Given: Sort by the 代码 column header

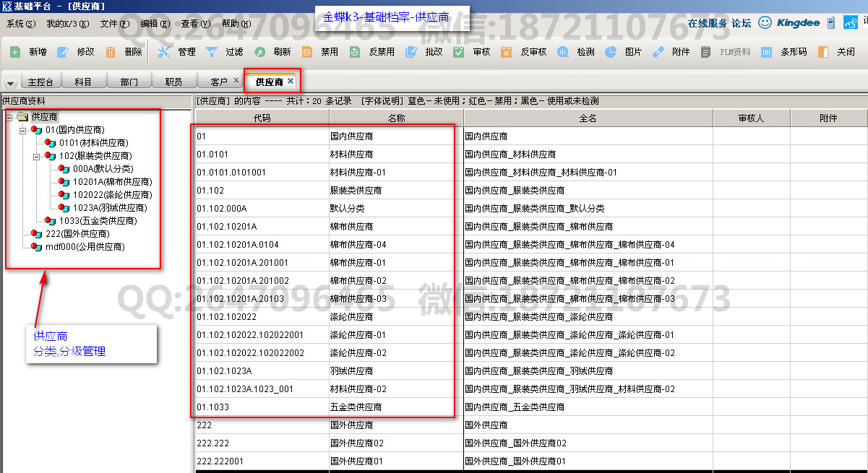Looking at the screenshot, I should click(262, 118).
